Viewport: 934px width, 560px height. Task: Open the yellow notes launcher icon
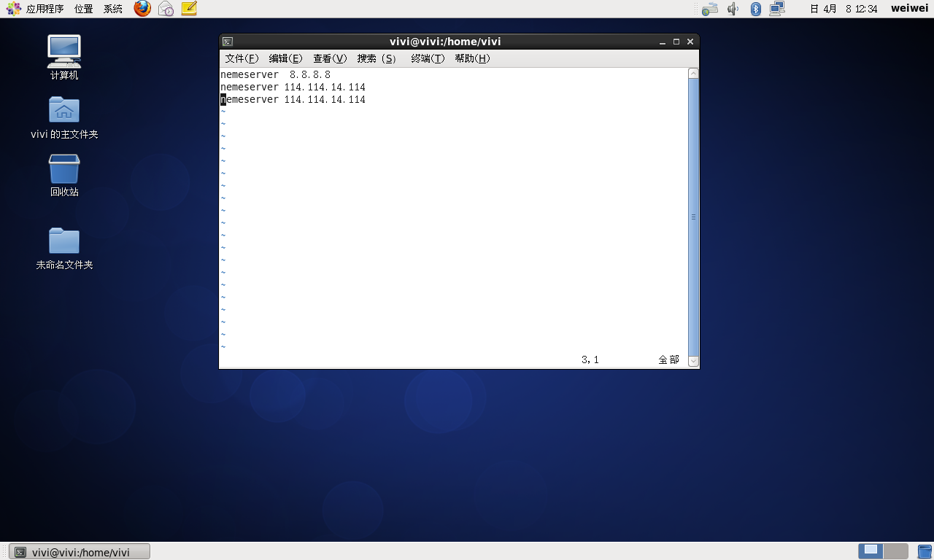tap(189, 9)
